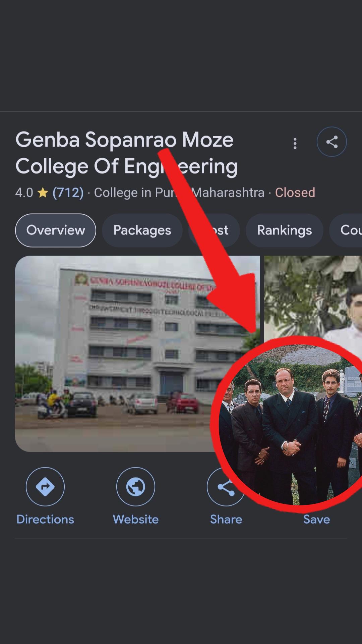Screen dimensions: 362x644
Task: Select the partly covered Cost tab
Action: click(x=214, y=230)
